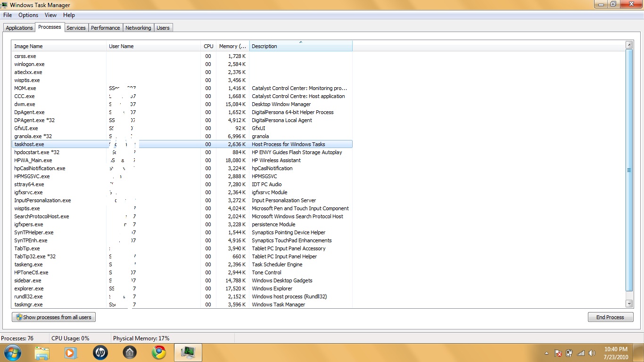Viewport: 644px width, 362px height.
Task: Select the taskhost.exe row
Action: 182,144
